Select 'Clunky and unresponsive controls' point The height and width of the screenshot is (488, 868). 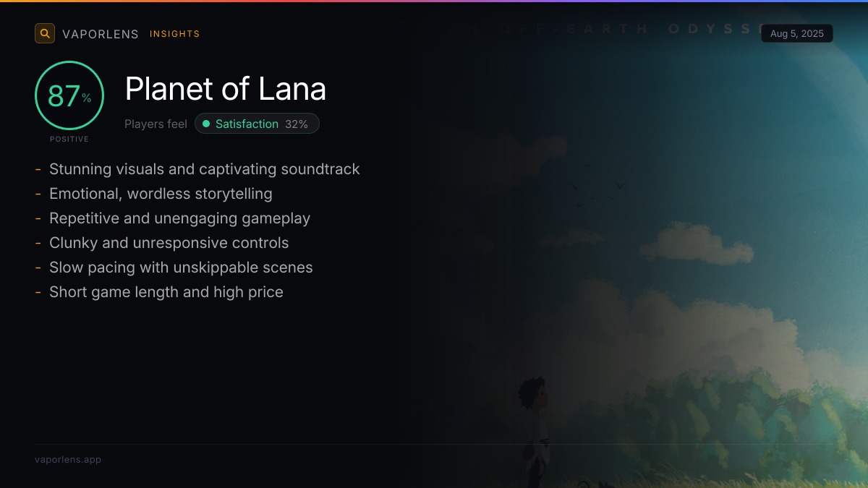pyautogui.click(x=169, y=243)
